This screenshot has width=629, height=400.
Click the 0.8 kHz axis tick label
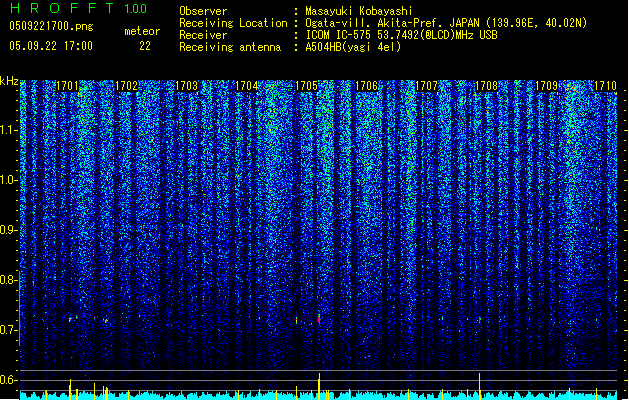pos(9,280)
